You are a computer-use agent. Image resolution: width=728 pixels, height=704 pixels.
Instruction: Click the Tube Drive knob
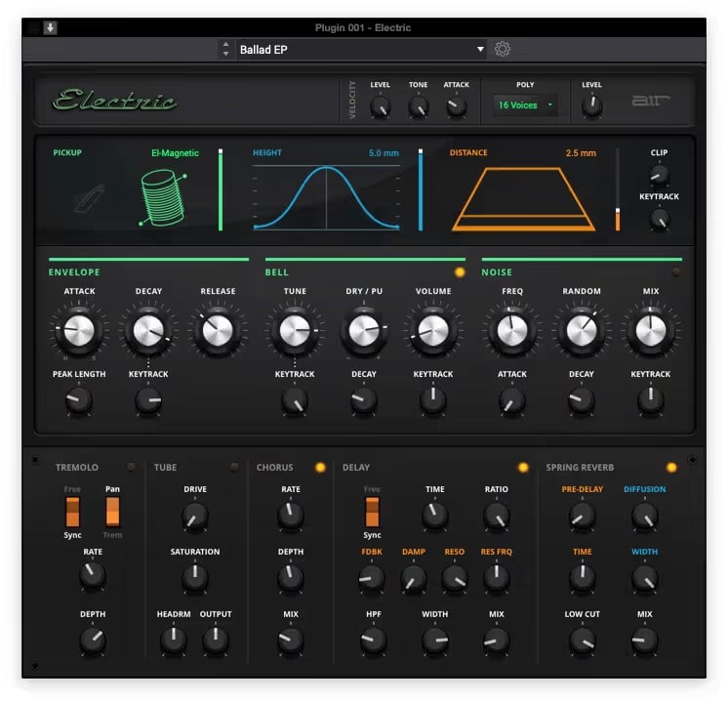(195, 517)
